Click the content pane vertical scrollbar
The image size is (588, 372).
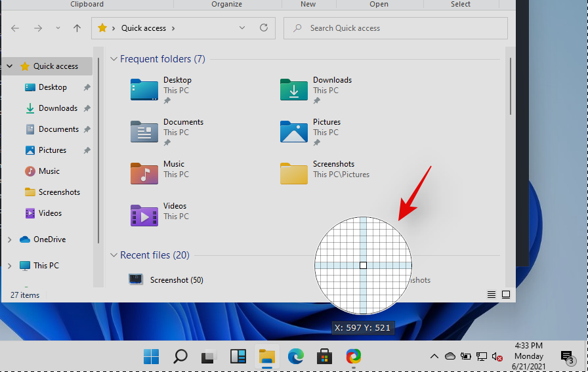point(511,86)
